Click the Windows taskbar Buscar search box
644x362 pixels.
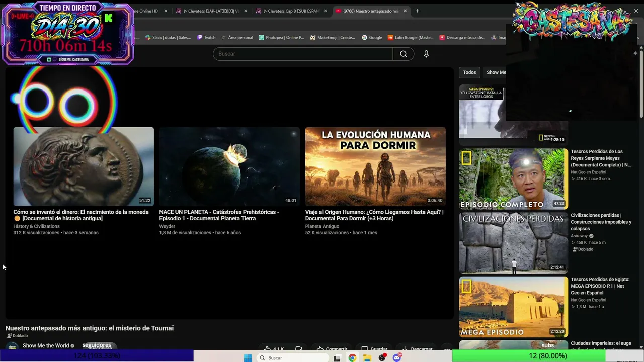[x=292, y=358]
